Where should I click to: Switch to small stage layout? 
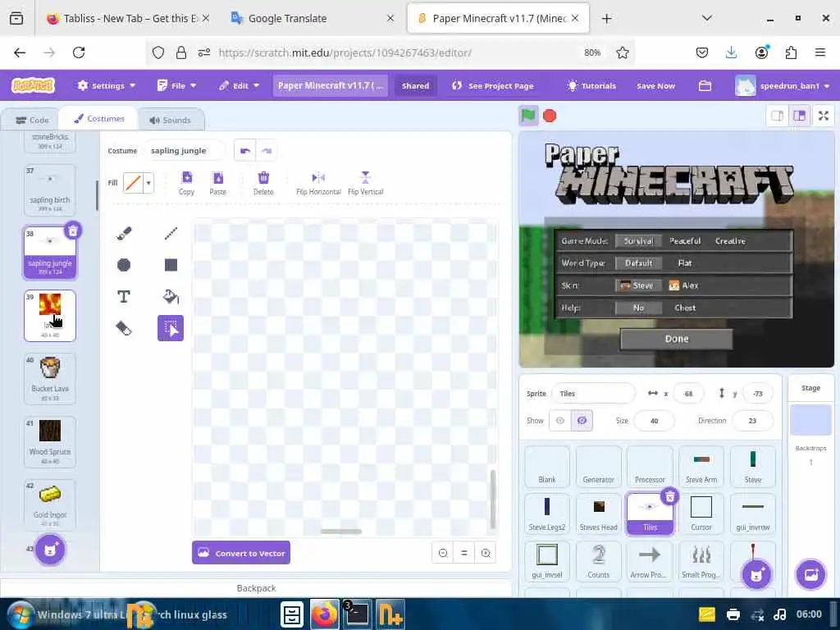(x=777, y=116)
